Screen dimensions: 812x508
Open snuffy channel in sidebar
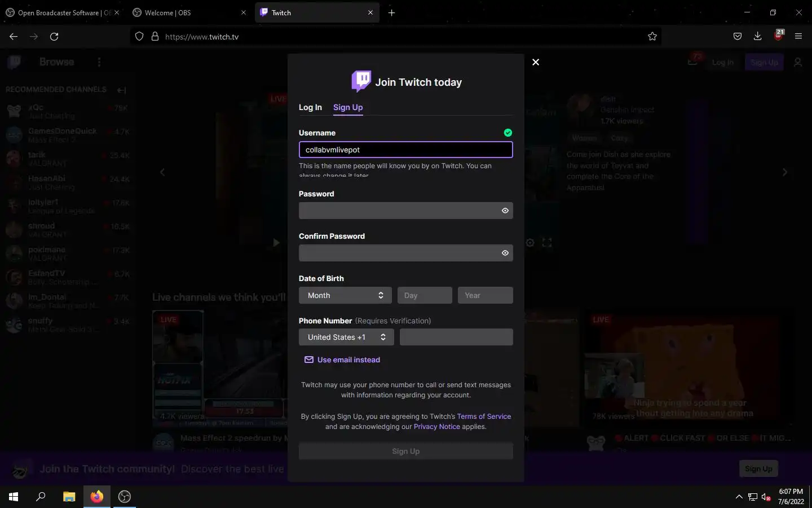(x=68, y=325)
